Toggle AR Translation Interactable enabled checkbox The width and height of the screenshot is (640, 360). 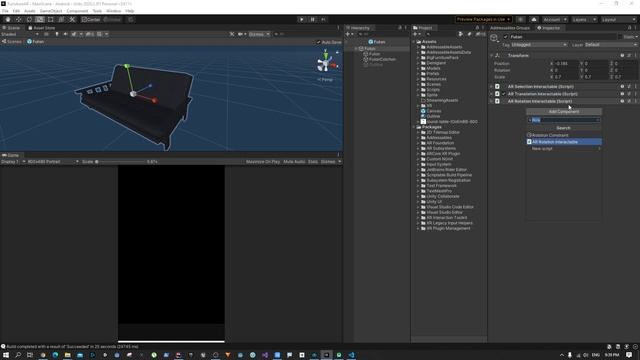point(504,94)
